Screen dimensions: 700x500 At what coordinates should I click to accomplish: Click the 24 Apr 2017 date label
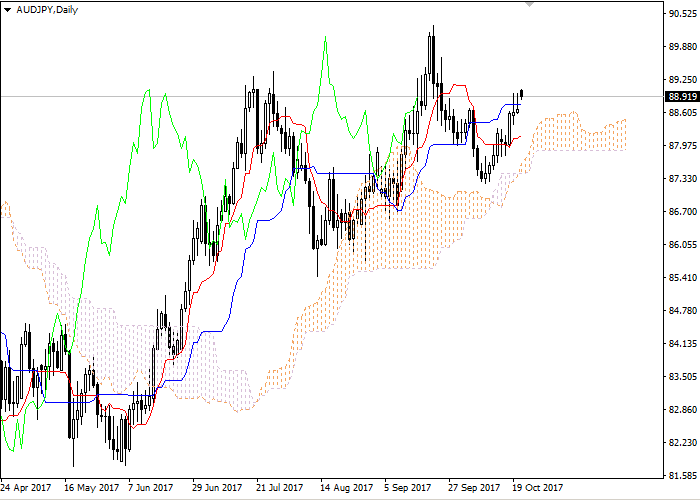point(26,488)
